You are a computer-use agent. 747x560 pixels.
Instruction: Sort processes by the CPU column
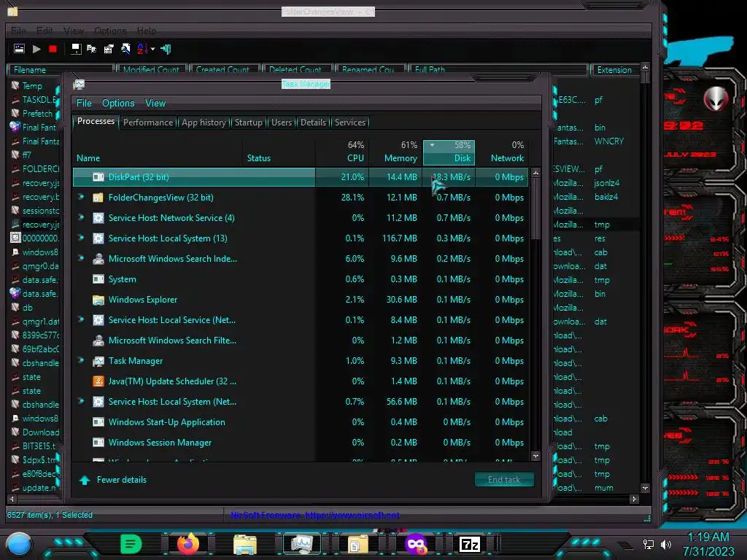[342, 152]
